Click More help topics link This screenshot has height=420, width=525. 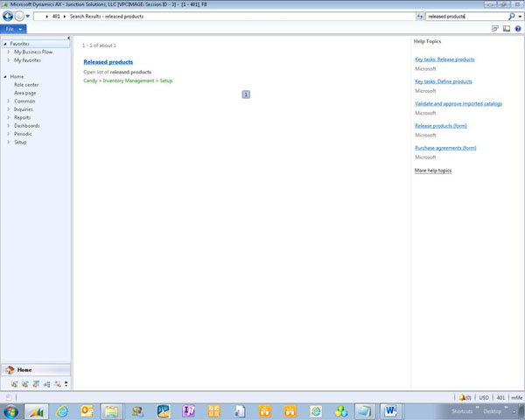coord(433,171)
